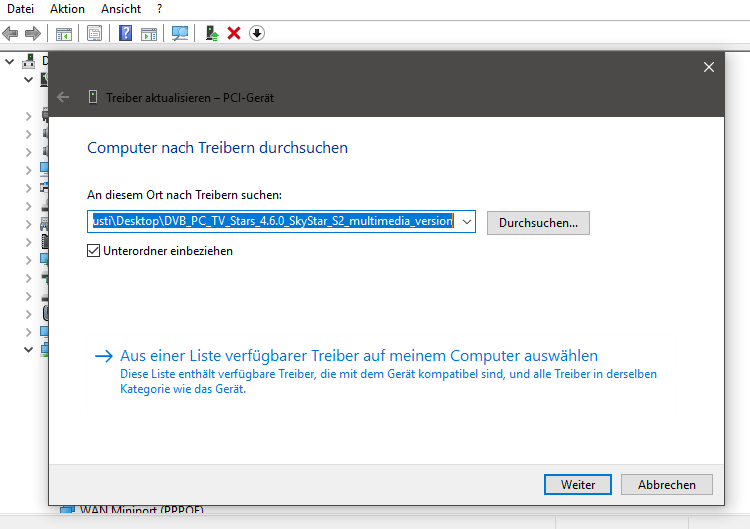
Task: Open the ? help menu
Action: 159,9
